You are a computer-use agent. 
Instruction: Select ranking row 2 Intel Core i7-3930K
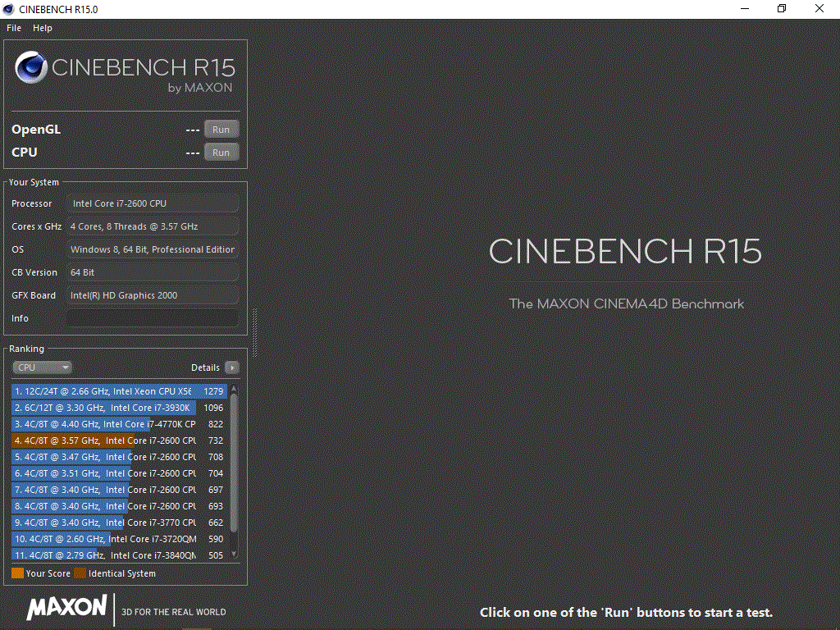[x=120, y=408]
